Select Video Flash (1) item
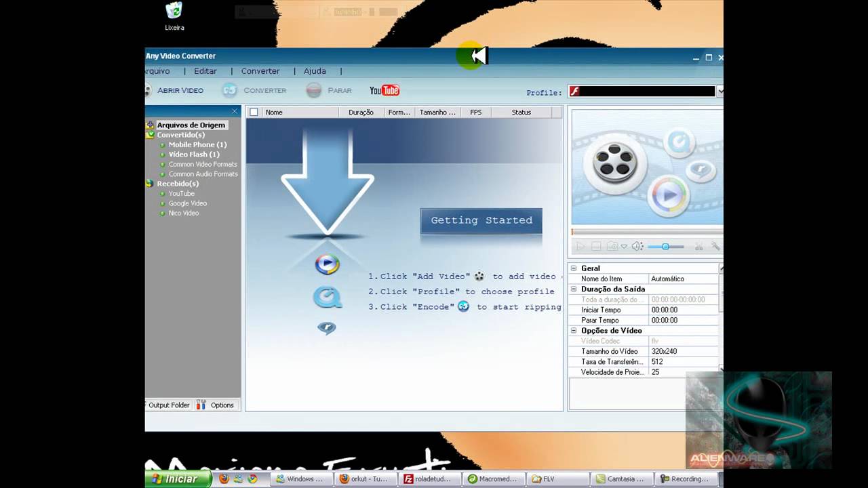Image resolution: width=868 pixels, height=488 pixels. 194,155
